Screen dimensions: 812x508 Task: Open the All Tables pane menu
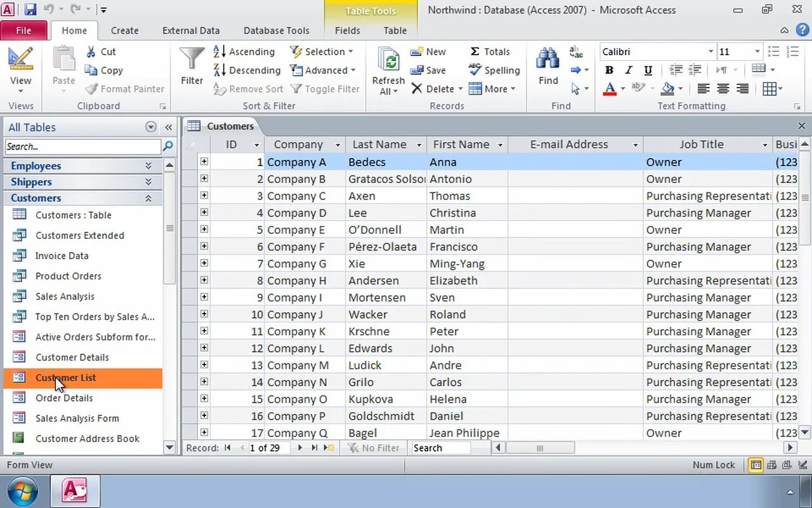tap(150, 127)
